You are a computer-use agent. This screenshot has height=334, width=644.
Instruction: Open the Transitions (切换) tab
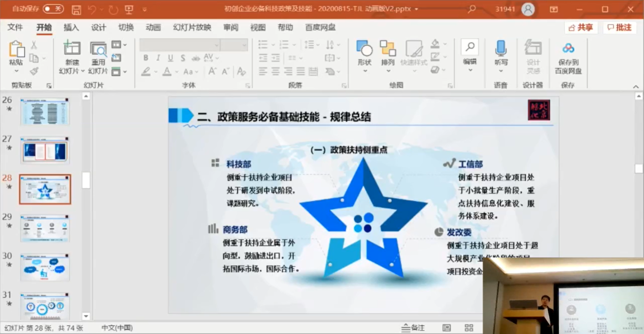tap(126, 27)
